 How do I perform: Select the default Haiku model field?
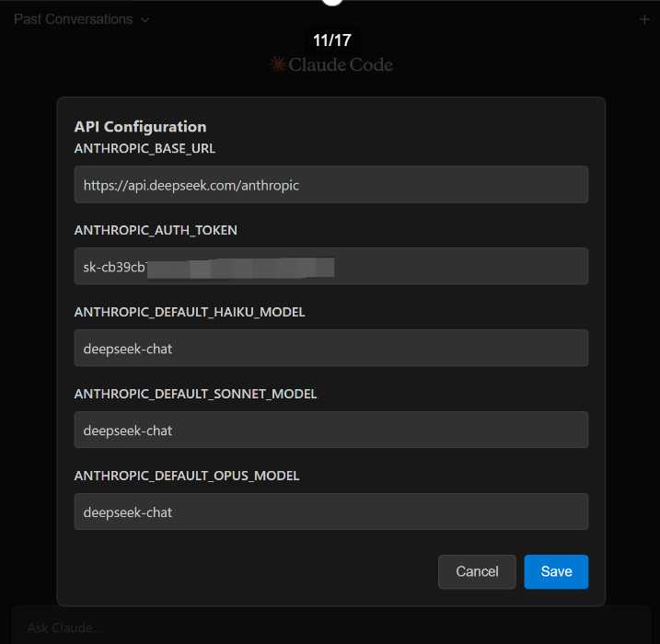(x=330, y=349)
